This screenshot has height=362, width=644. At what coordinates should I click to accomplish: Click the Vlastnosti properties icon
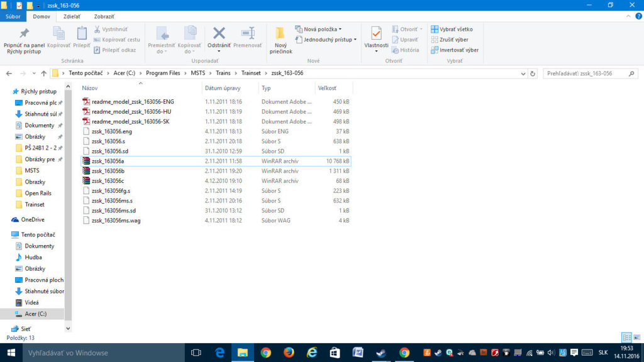[376, 35]
